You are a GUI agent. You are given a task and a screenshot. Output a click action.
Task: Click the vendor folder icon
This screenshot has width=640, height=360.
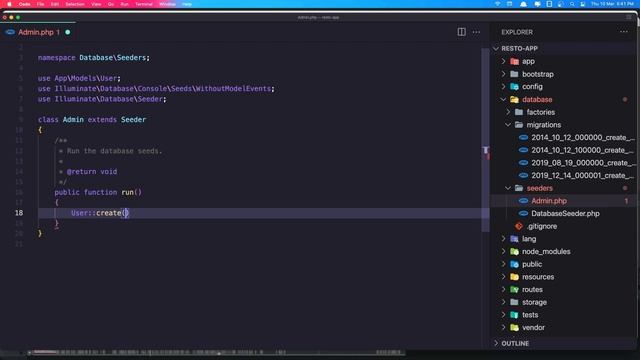tap(514, 327)
